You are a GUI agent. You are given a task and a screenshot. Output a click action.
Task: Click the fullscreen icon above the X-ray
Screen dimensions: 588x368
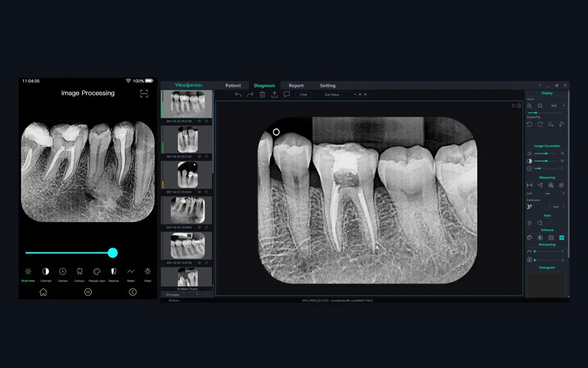pyautogui.click(x=514, y=106)
